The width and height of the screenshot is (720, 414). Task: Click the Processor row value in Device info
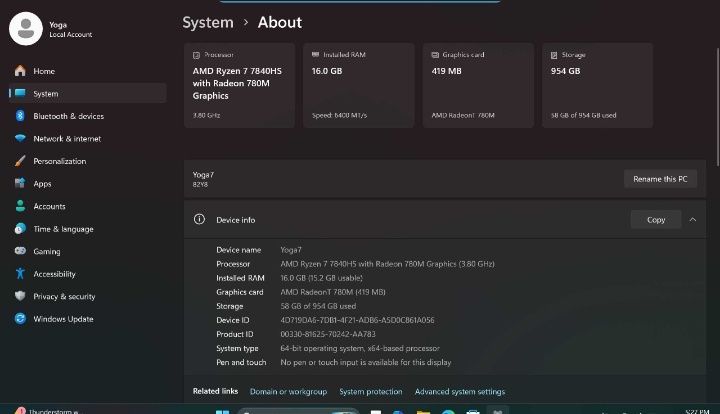tap(388, 264)
